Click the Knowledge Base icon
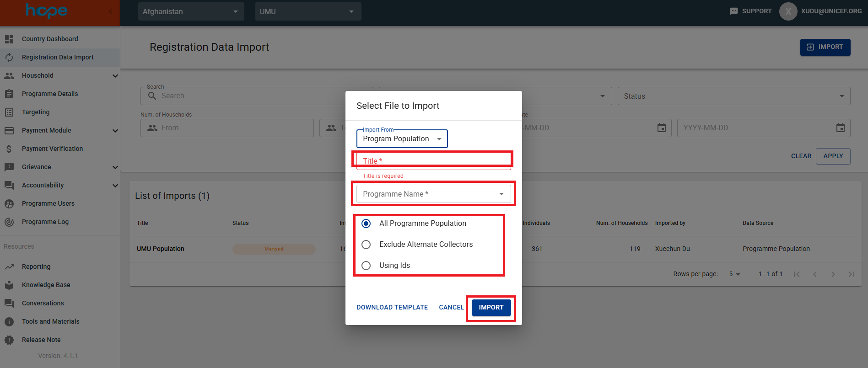The height and width of the screenshot is (368, 868). tap(9, 285)
